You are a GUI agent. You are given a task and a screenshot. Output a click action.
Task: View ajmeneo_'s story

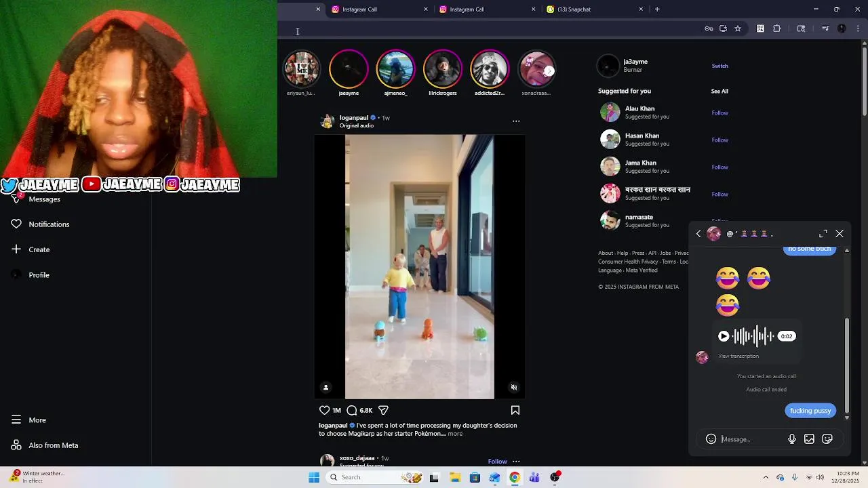tap(395, 69)
